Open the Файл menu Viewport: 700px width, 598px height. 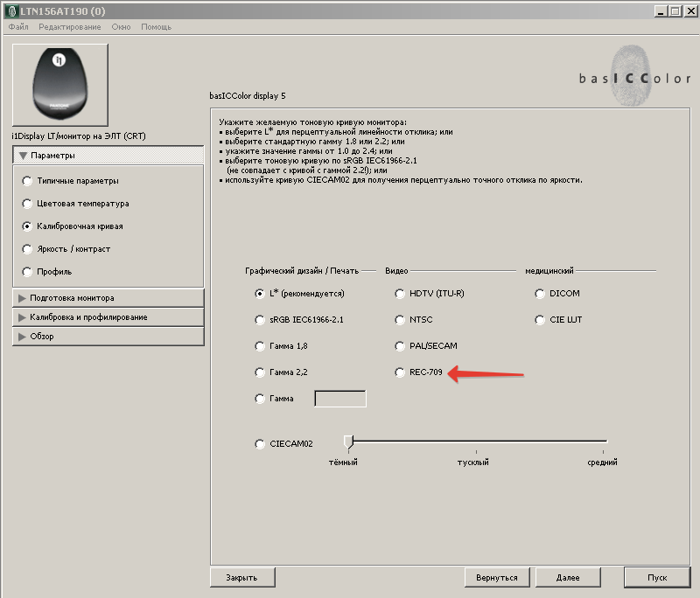coord(18,27)
